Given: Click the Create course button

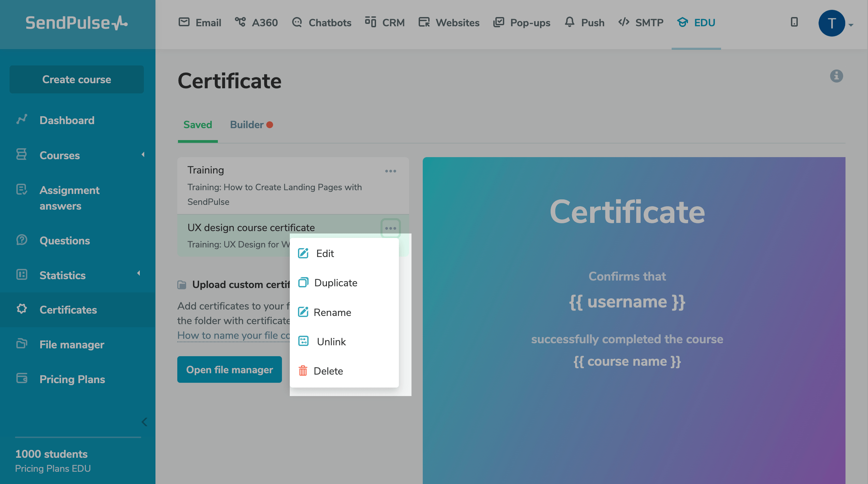Looking at the screenshot, I should coord(77,79).
